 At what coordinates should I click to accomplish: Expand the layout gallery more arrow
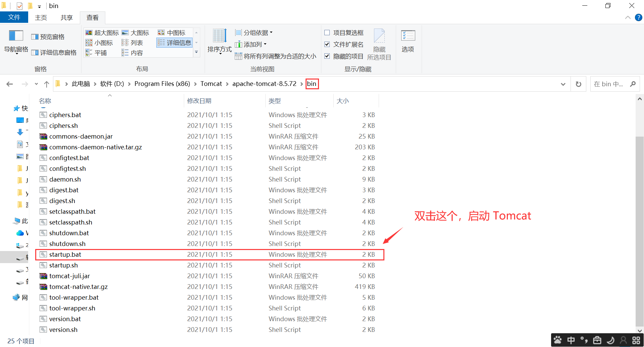(197, 52)
